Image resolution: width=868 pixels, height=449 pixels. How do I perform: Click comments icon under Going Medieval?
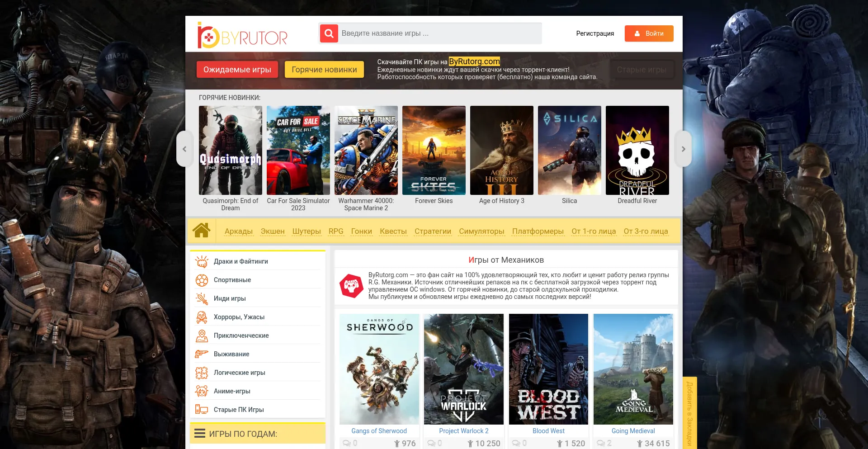(x=601, y=443)
